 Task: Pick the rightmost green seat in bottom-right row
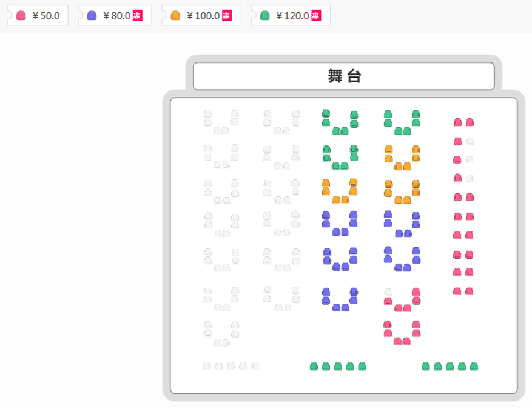474,367
